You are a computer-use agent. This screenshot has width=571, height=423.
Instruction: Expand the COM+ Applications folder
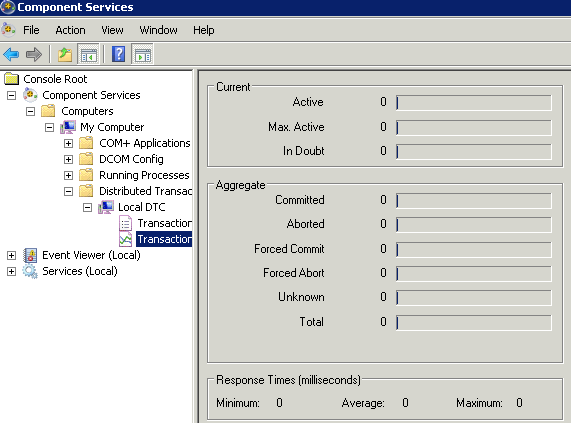click(x=68, y=143)
